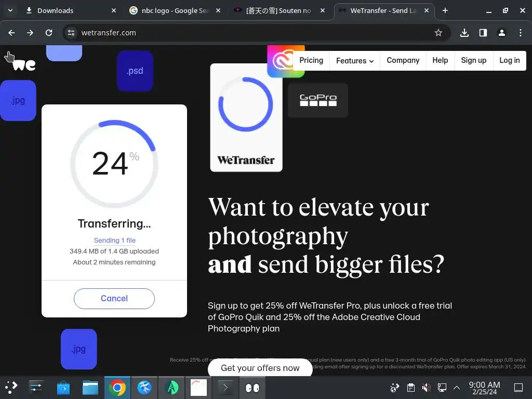The height and width of the screenshot is (399, 532).
Task: Click the Log in link
Action: (x=510, y=60)
